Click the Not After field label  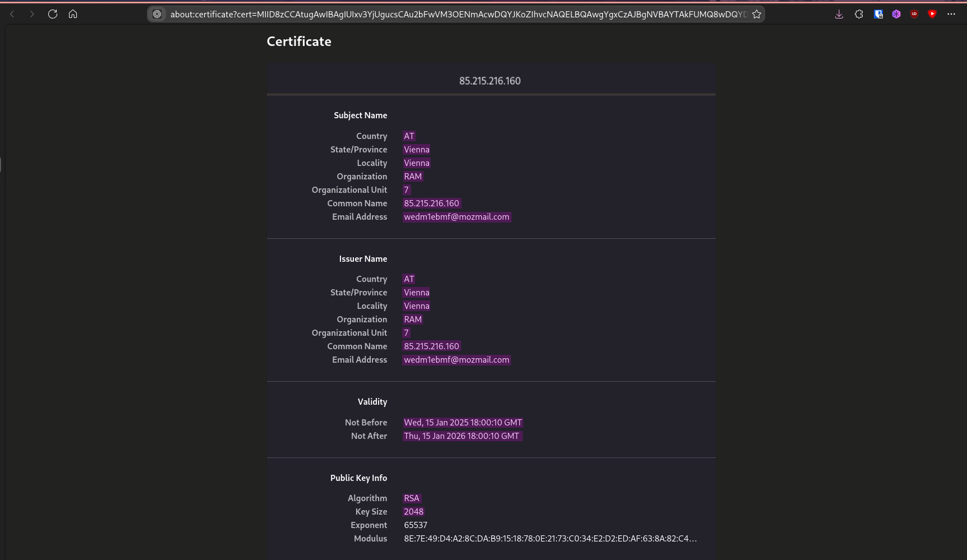[369, 436]
